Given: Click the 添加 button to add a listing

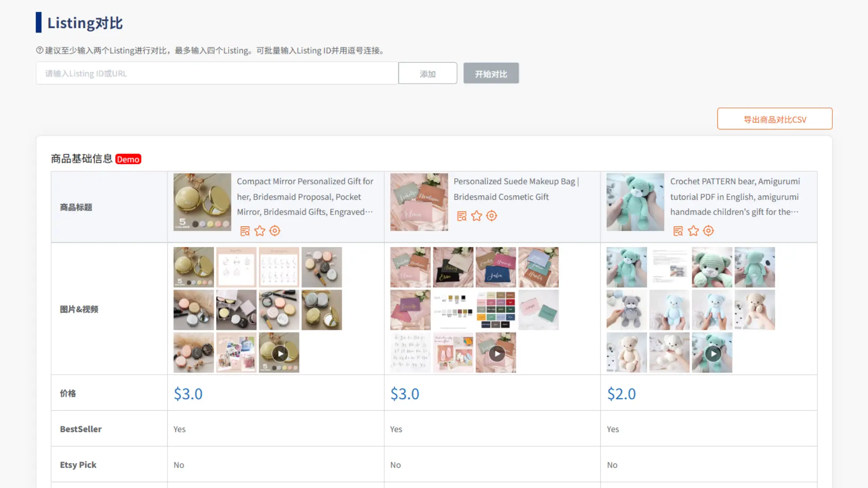Looking at the screenshot, I should 427,73.
